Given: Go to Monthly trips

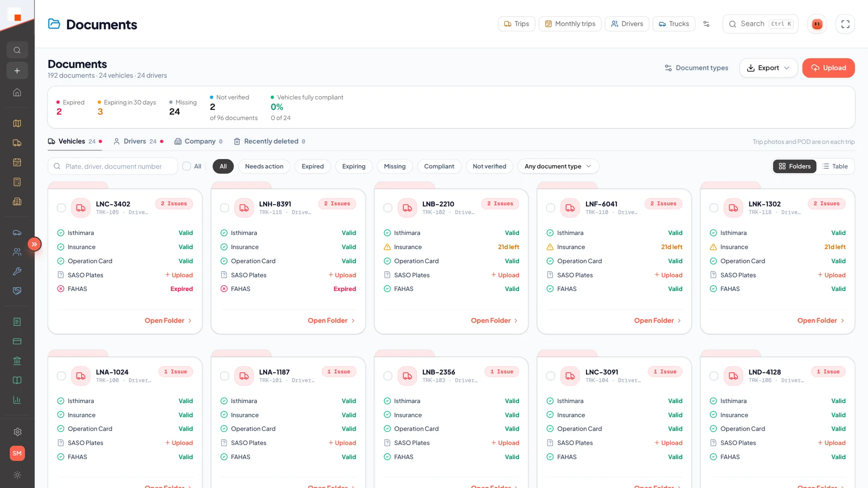Looking at the screenshot, I should 570,24.
